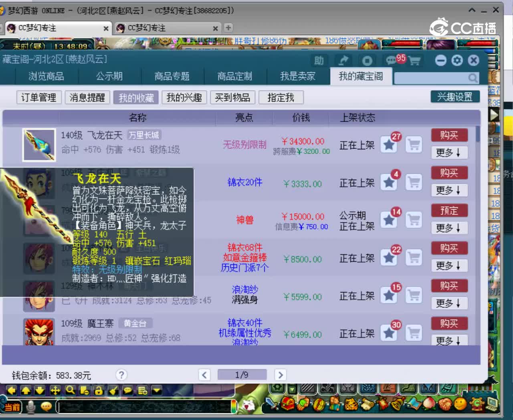Toggle favorite star on the ¥3333.00 row
This screenshot has height=420, width=513.
point(389,182)
